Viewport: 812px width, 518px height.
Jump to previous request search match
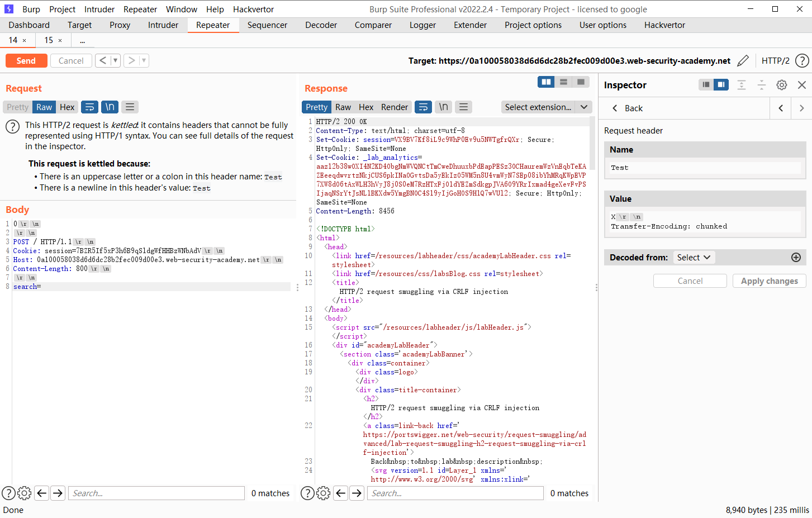(x=42, y=493)
